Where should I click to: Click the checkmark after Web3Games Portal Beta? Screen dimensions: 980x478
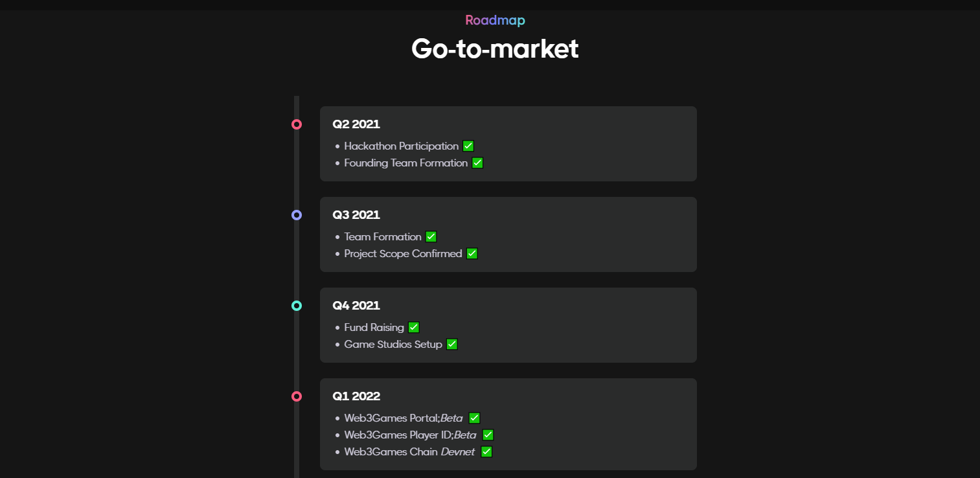pyautogui.click(x=474, y=418)
